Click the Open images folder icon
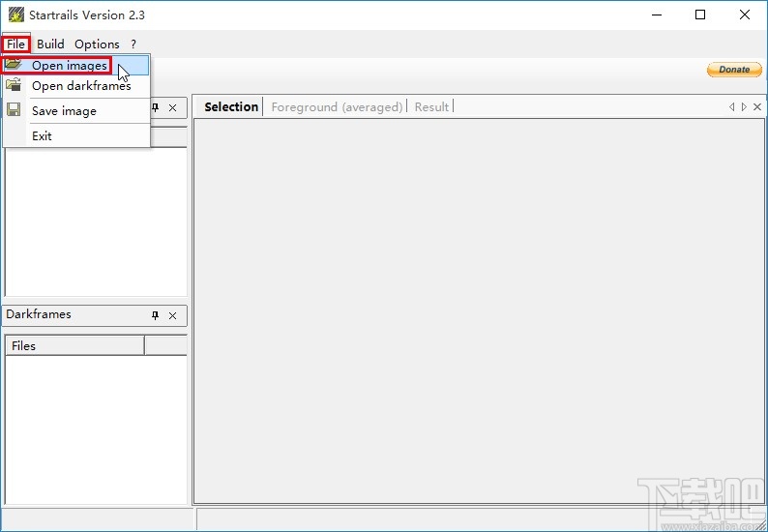The width and height of the screenshot is (768, 532). pos(14,64)
